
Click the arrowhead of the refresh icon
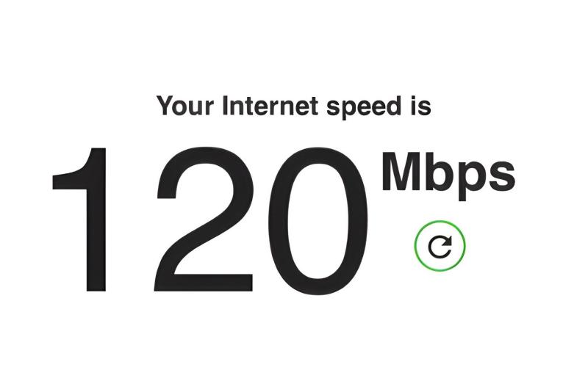[x=448, y=240]
